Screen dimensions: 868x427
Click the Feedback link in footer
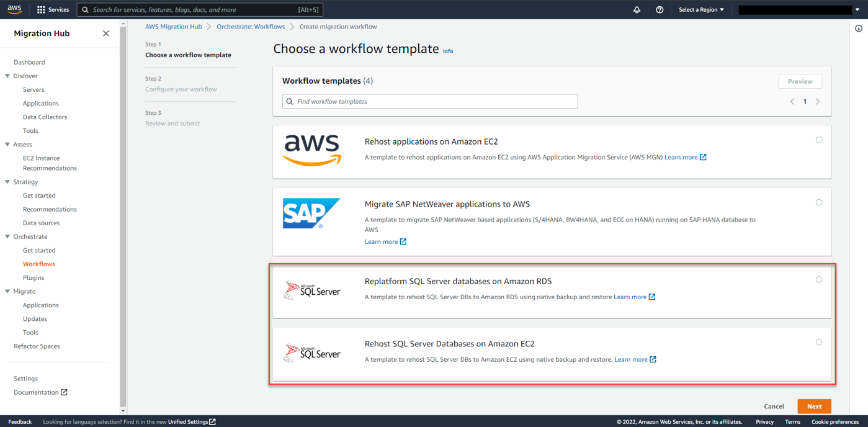coord(20,422)
